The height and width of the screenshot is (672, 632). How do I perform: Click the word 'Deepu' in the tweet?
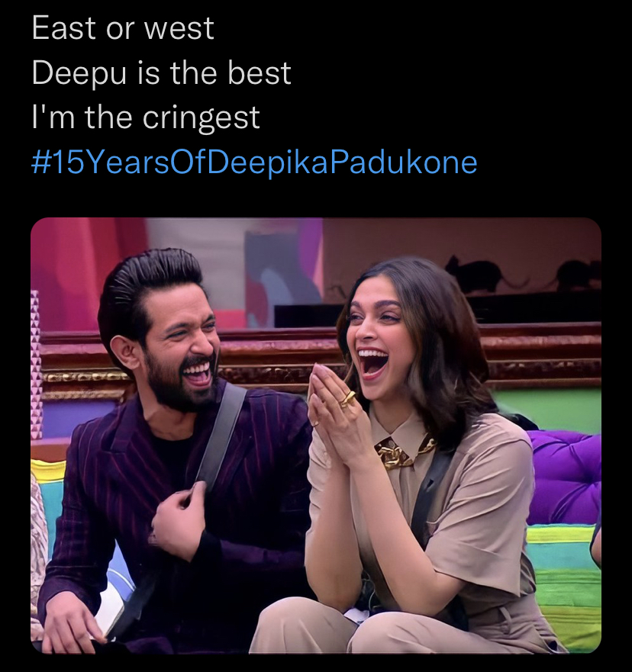point(79,73)
